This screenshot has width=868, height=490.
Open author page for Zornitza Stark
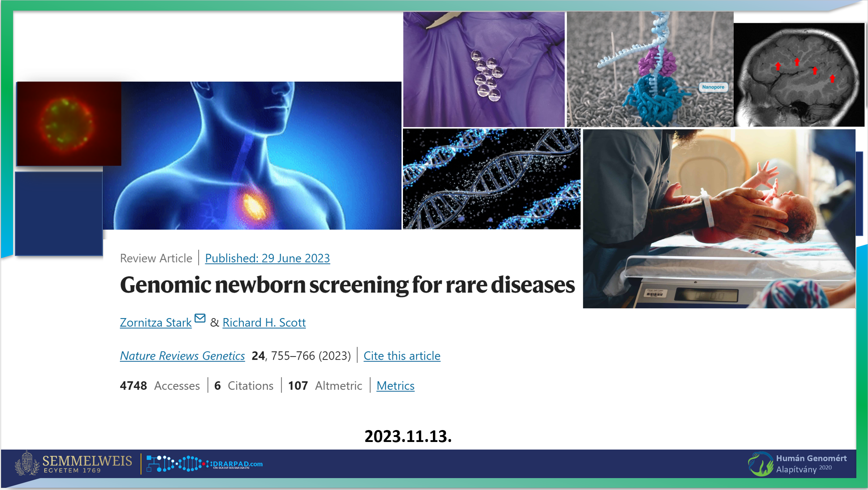155,322
